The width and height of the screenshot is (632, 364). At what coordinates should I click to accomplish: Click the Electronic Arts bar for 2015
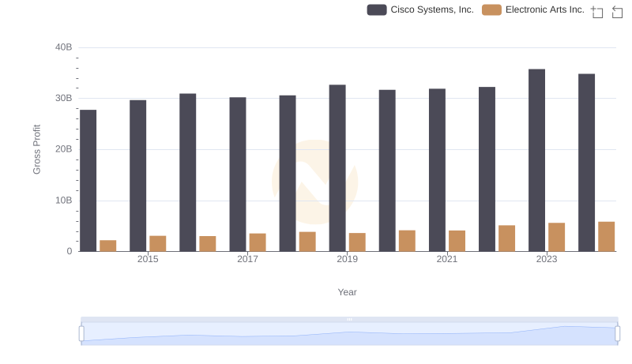(x=157, y=244)
